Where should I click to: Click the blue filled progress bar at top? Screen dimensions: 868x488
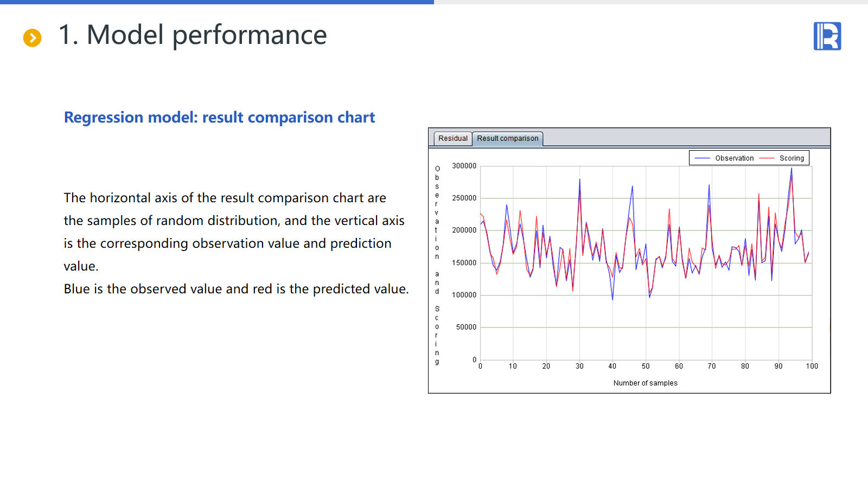[x=217, y=2]
